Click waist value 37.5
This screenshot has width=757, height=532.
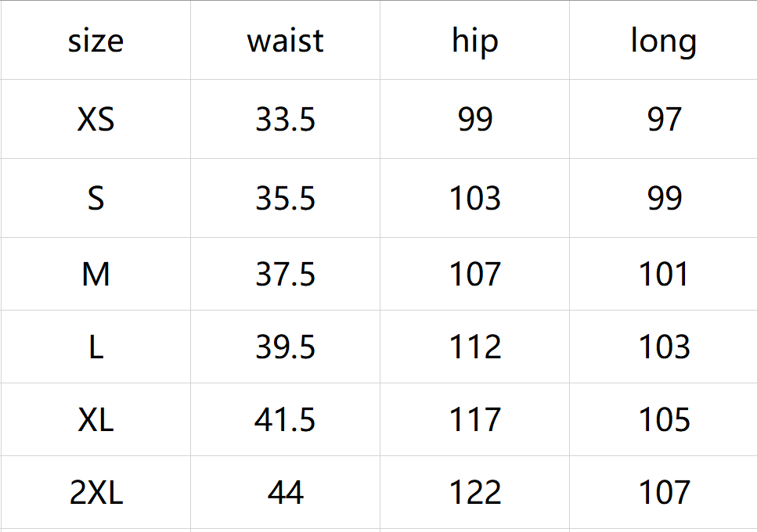[x=285, y=275]
